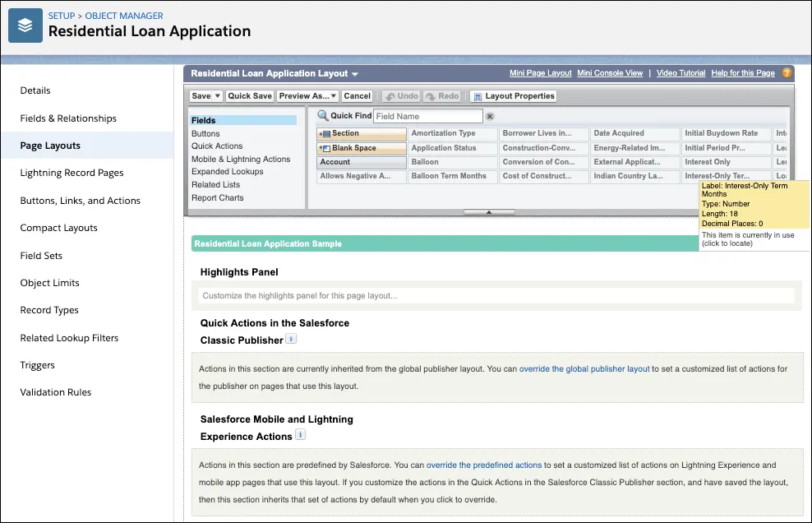Open the Mini Console View link
The width and height of the screenshot is (812, 523).
610,73
